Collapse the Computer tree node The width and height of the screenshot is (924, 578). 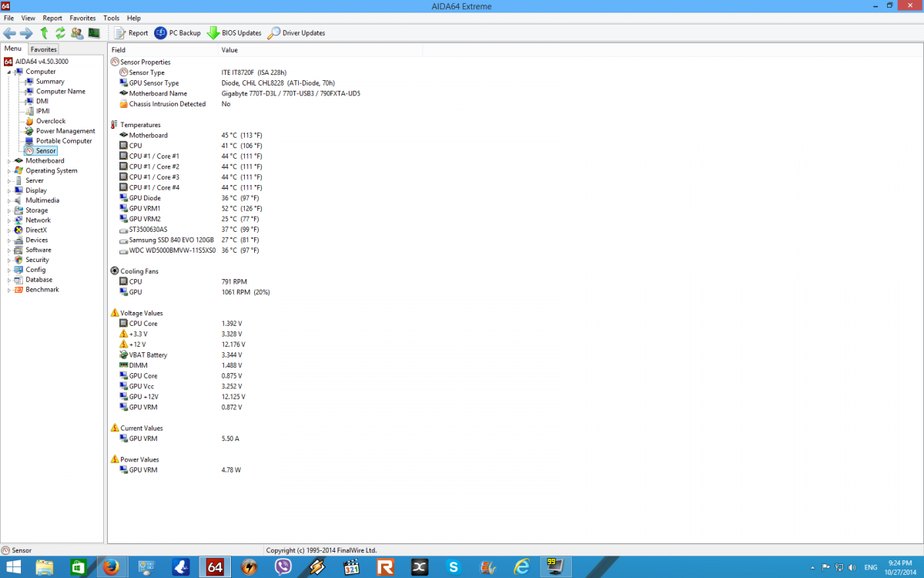9,72
